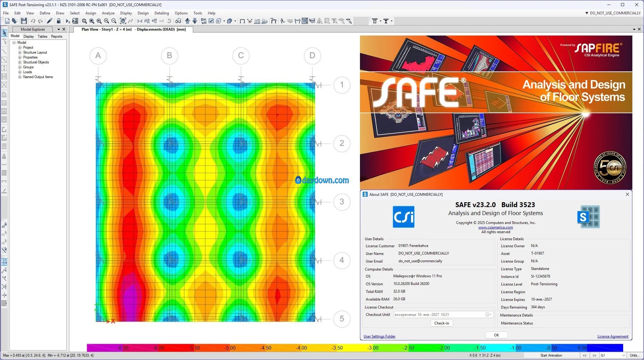Click Set Display Options checkmark icon

[211, 21]
